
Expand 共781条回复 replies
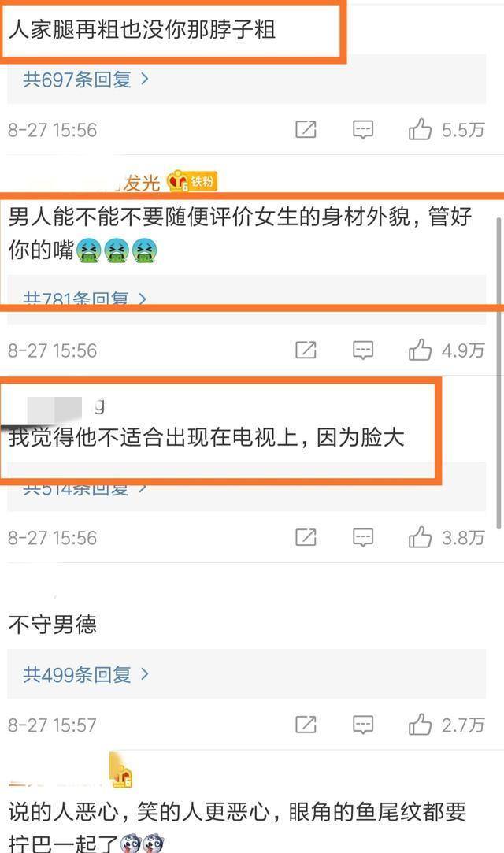85,299
